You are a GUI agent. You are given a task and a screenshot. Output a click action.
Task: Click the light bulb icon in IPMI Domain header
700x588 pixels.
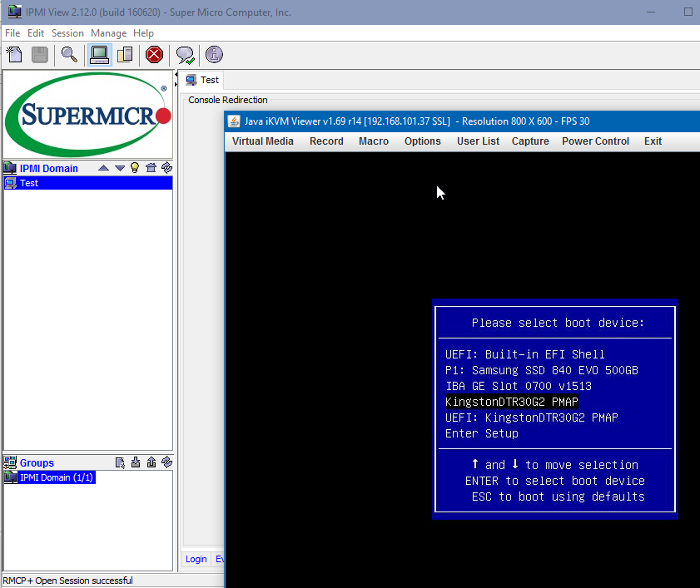coord(135,168)
